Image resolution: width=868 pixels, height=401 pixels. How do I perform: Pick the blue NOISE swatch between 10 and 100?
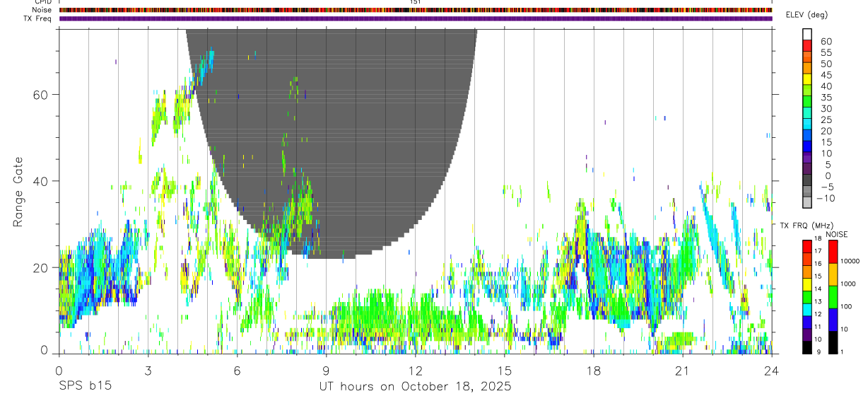tap(833, 319)
